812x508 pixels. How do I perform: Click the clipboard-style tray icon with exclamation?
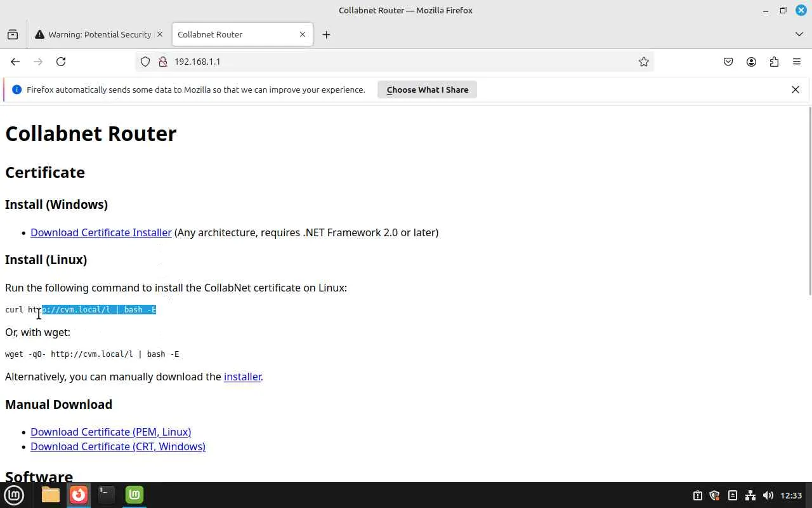coord(697,495)
